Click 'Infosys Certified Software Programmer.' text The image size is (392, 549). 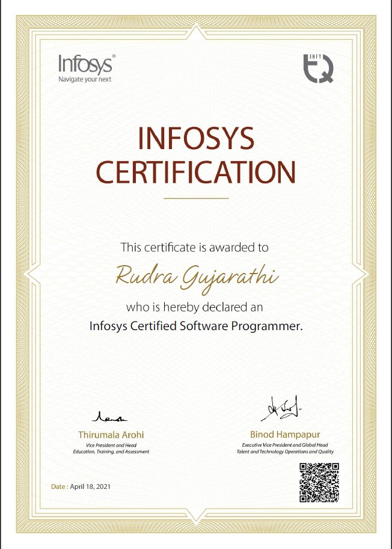(x=195, y=327)
